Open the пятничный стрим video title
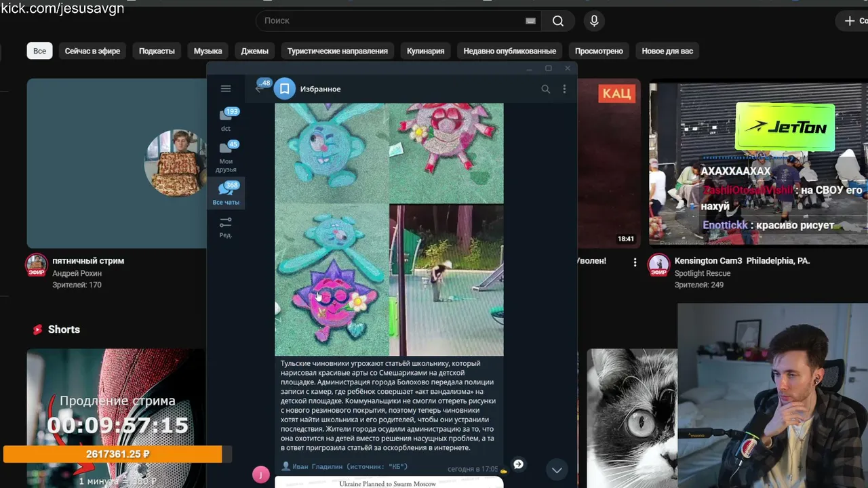Screen dimensions: 868x488 88,261
